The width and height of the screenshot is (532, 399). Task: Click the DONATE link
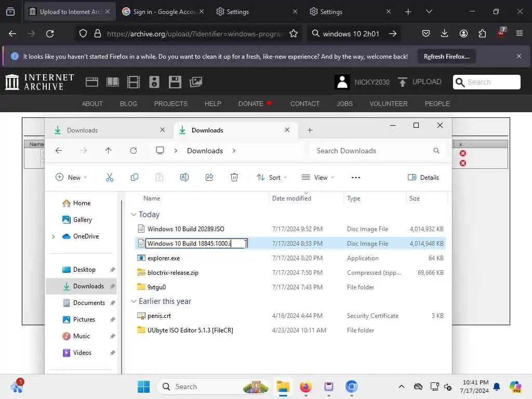pos(255,104)
